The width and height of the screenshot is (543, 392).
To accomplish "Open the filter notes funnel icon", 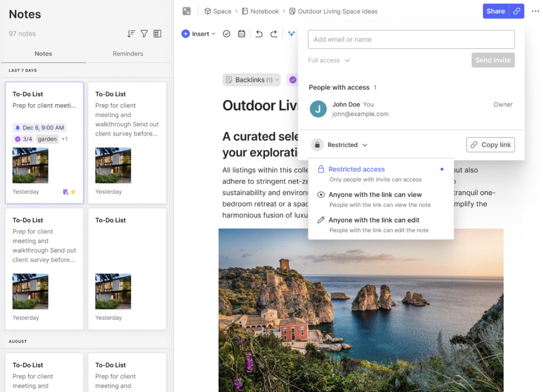I will [144, 34].
